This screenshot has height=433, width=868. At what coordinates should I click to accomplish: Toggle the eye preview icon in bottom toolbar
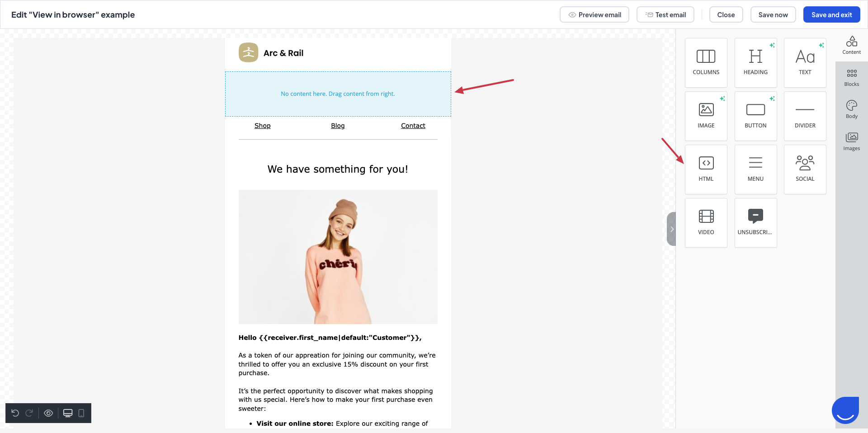coord(48,413)
